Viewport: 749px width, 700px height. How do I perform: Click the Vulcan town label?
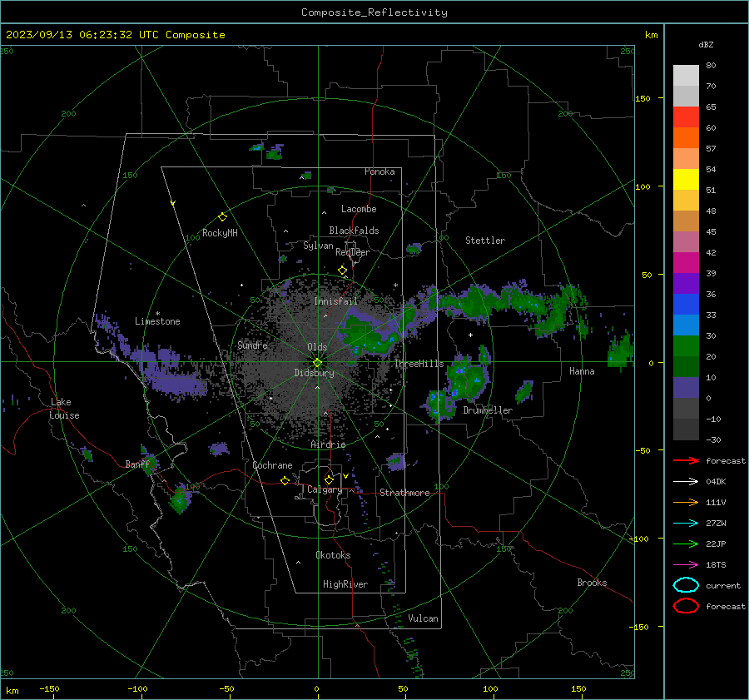tap(424, 618)
